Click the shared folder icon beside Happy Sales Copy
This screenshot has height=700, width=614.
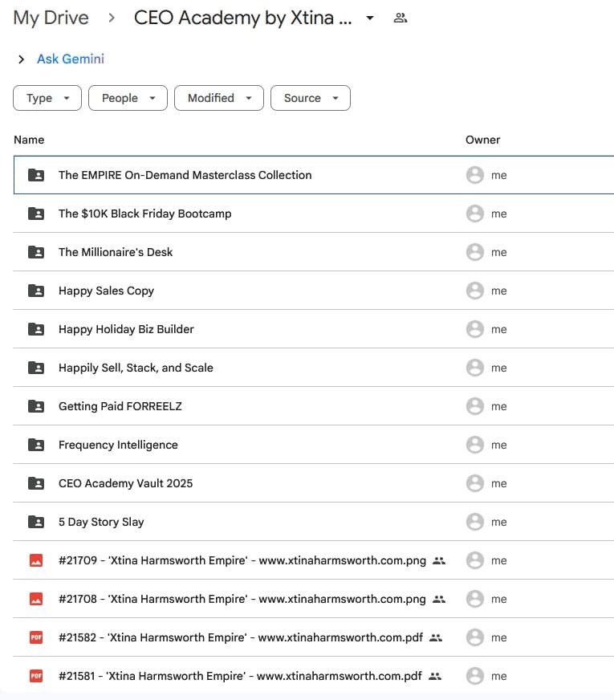[x=35, y=291]
